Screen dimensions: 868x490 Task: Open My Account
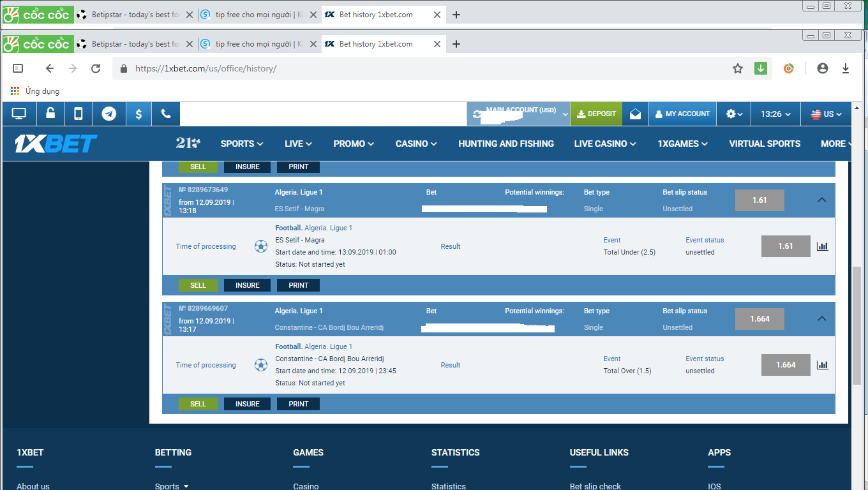pos(682,114)
